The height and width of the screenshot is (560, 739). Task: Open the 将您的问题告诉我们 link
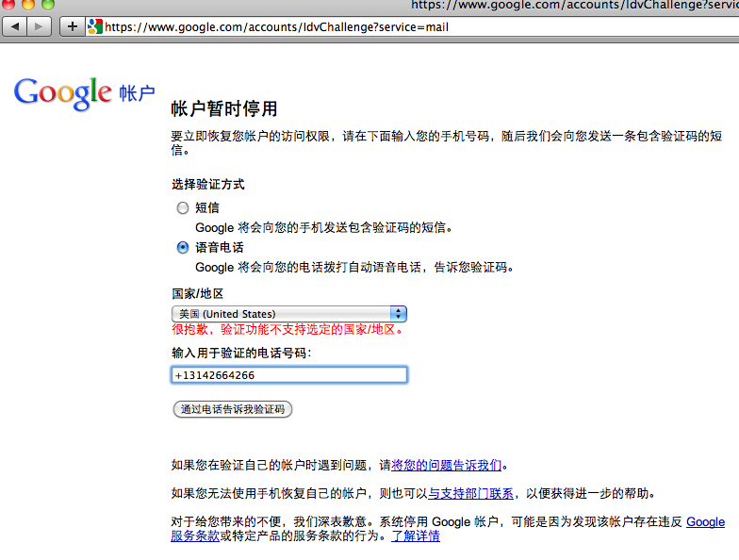coord(447,466)
